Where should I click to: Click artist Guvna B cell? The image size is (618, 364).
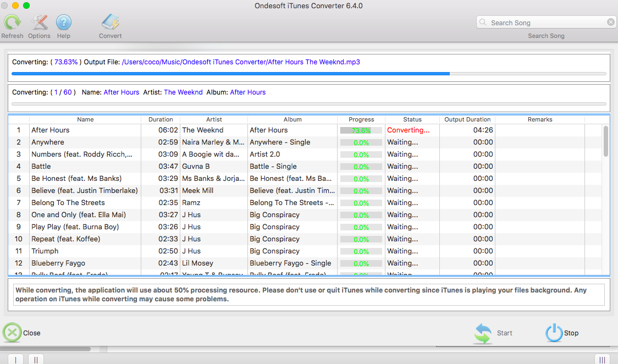click(x=196, y=166)
